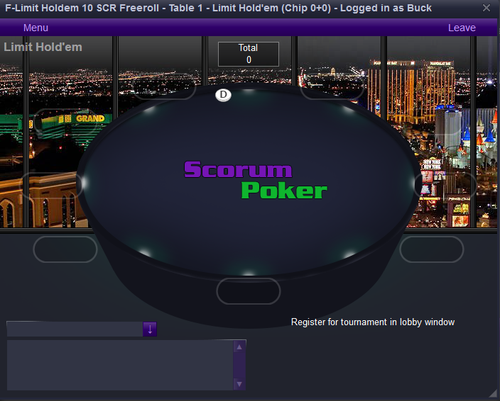This screenshot has width=500, height=401.
Task: Click the chat history text area
Action: [x=120, y=365]
